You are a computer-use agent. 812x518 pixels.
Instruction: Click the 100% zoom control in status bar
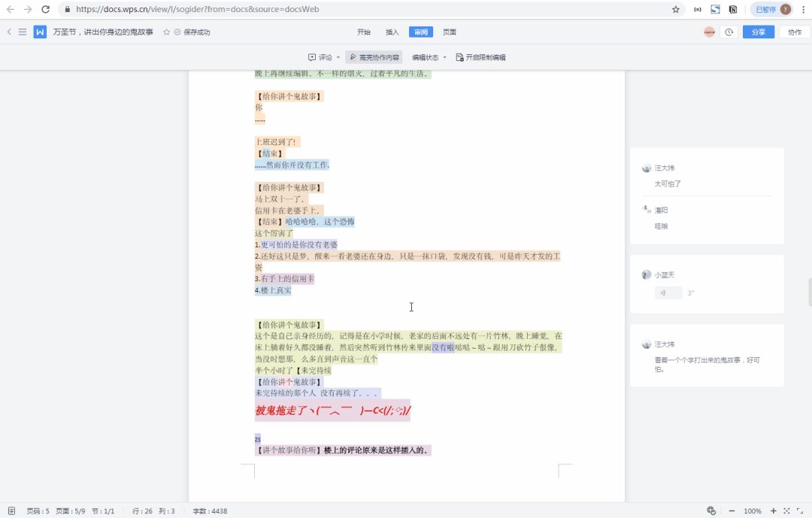(x=753, y=510)
